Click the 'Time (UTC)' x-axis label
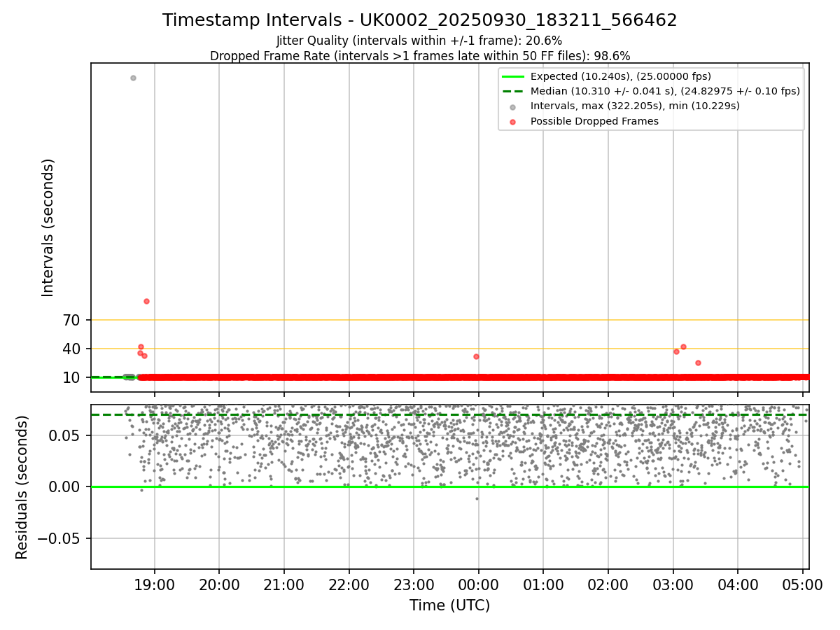840x630 pixels. (x=450, y=605)
